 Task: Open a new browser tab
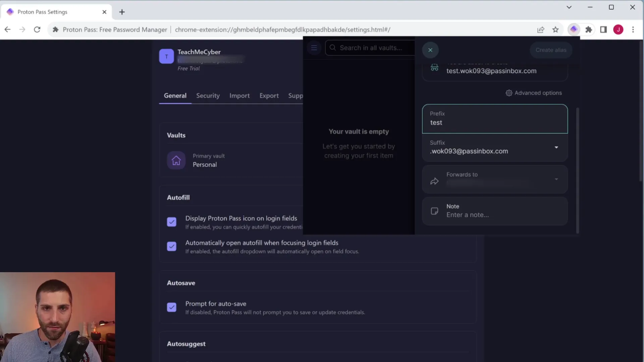[122, 12]
